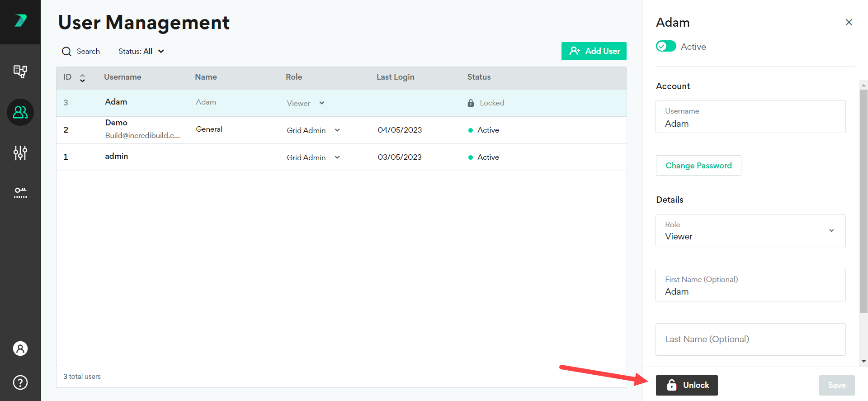Sort the table by ID column
The image size is (868, 401).
(x=82, y=78)
